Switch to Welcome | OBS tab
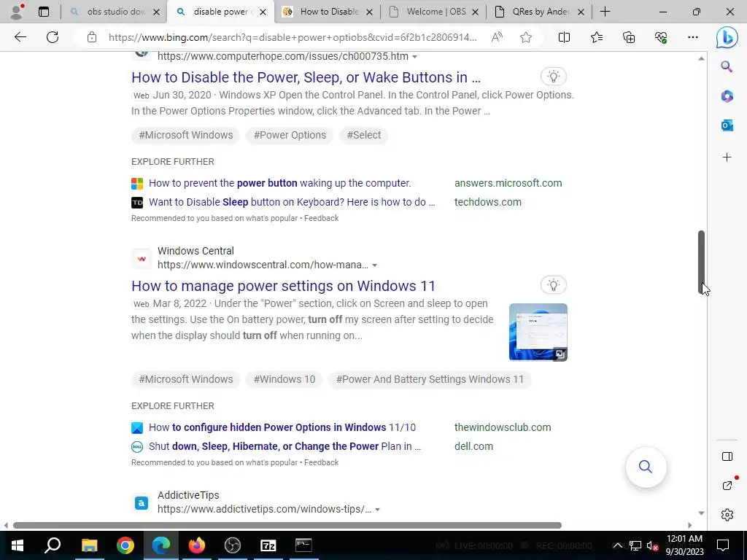Image resolution: width=747 pixels, height=560 pixels. pos(435,12)
